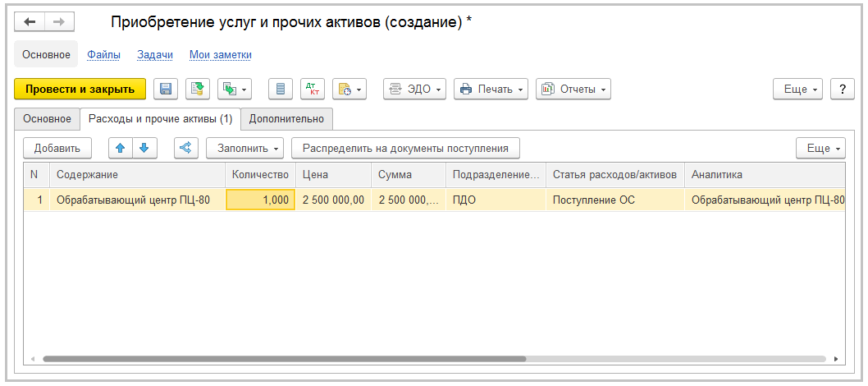Move row up with blue up arrow
The width and height of the screenshot is (868, 386).
tap(121, 148)
